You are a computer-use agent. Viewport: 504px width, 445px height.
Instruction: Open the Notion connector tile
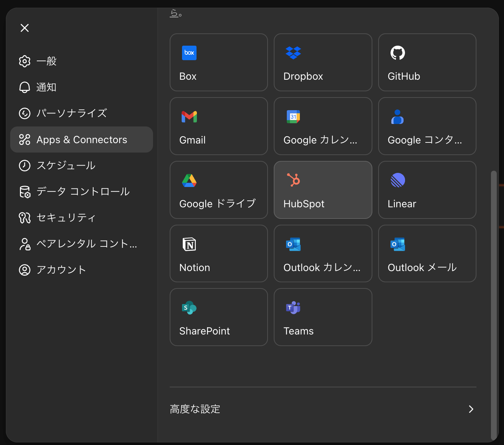(218, 253)
